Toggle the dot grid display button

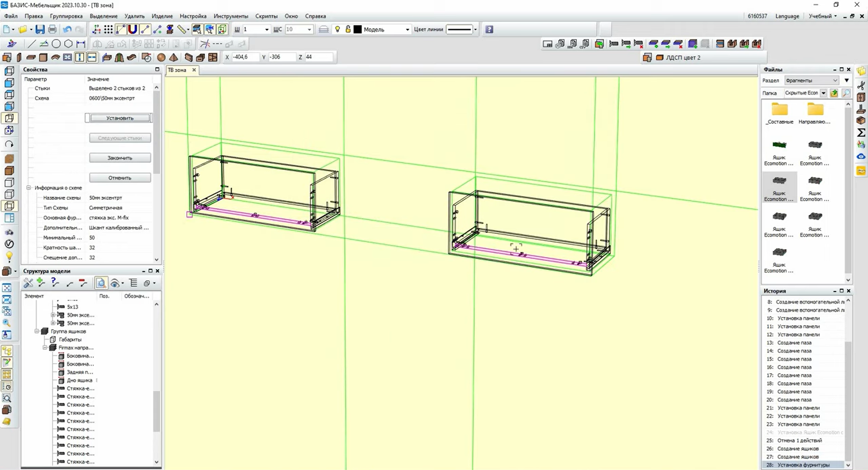(x=108, y=29)
